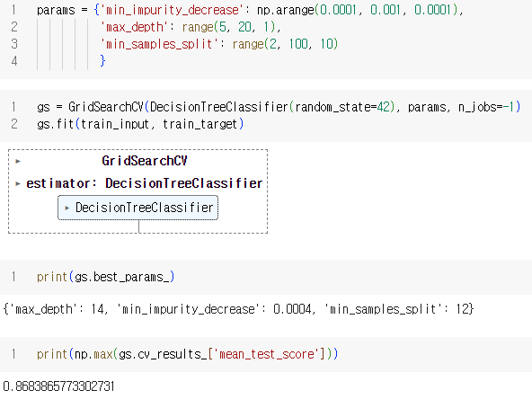Click range(2, 100, 10) expression
The image size is (532, 399).
285,44
